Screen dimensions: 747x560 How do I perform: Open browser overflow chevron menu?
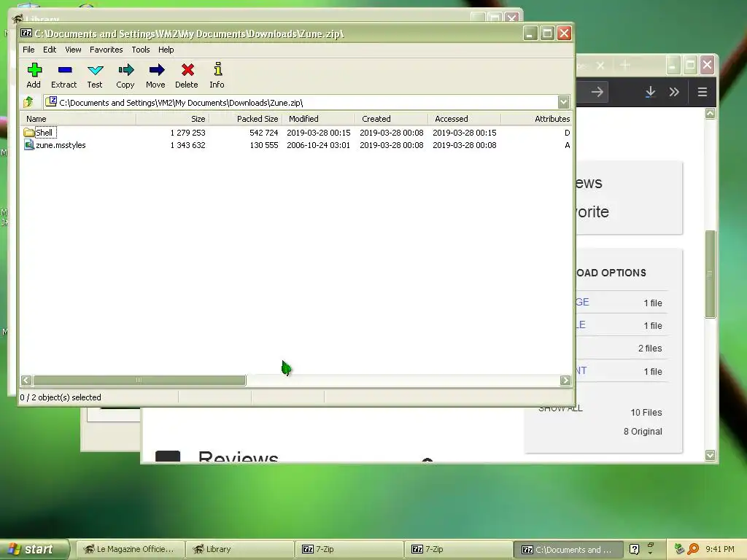point(673,92)
